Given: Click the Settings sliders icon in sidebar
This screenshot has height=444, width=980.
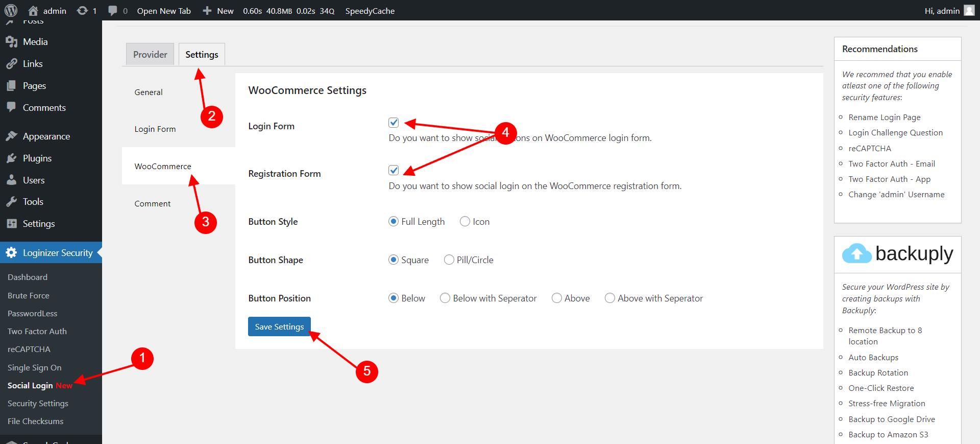Looking at the screenshot, I should coord(11,224).
